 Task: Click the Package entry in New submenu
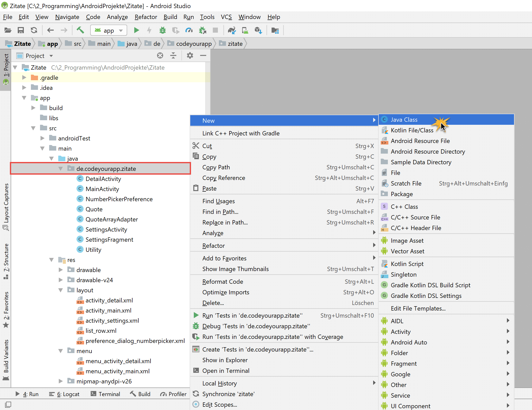pyautogui.click(x=446, y=194)
